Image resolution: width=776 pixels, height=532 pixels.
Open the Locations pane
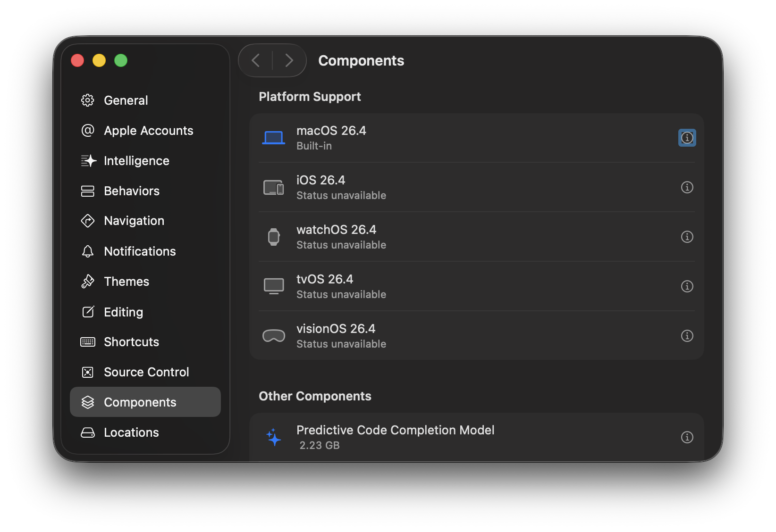pyautogui.click(x=145, y=432)
